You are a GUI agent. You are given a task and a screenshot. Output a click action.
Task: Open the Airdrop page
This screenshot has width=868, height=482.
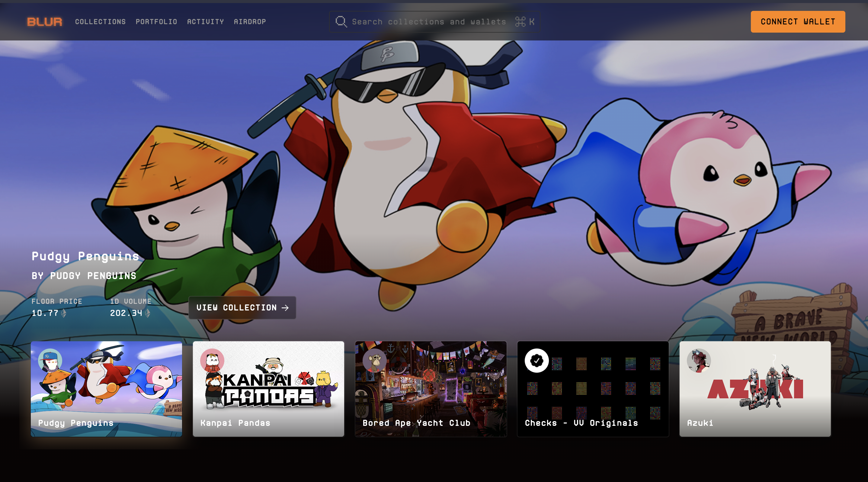pyautogui.click(x=250, y=22)
